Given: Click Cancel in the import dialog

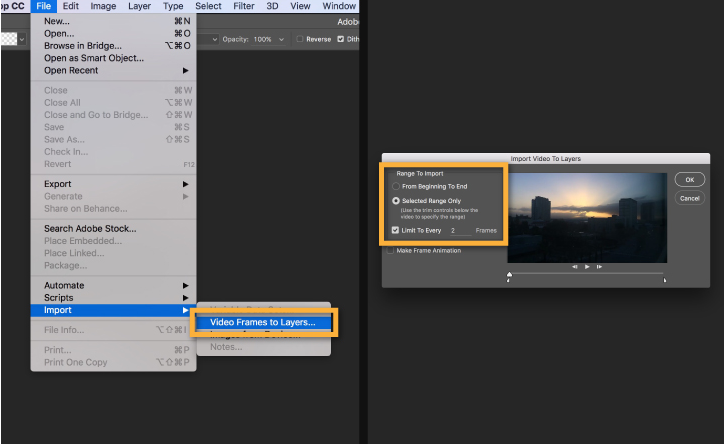Looking at the screenshot, I should click(x=690, y=198).
